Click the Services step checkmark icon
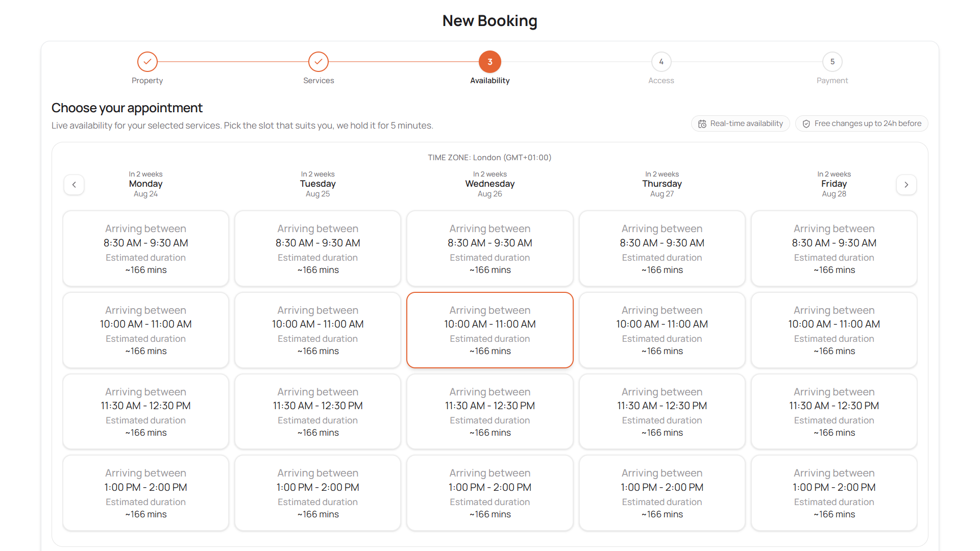980x551 pixels. (x=318, y=62)
